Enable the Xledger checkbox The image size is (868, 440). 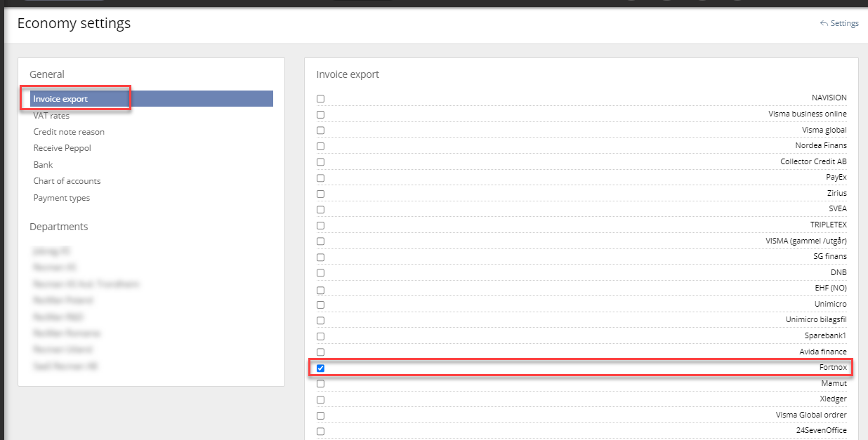pos(320,400)
